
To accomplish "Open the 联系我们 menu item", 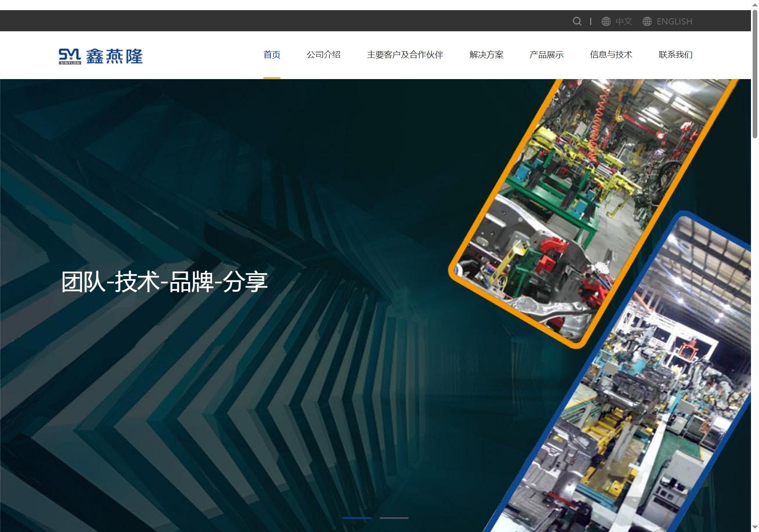I will (x=675, y=55).
